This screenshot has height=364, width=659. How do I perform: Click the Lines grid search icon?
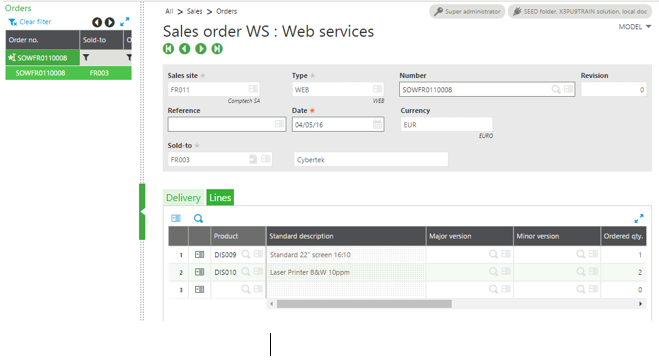click(x=198, y=218)
